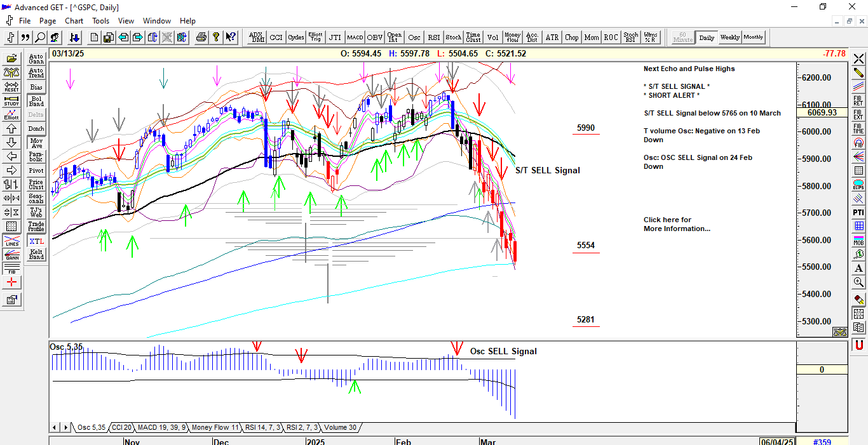
Task: Click the Monthly timeframe button
Action: [754, 37]
